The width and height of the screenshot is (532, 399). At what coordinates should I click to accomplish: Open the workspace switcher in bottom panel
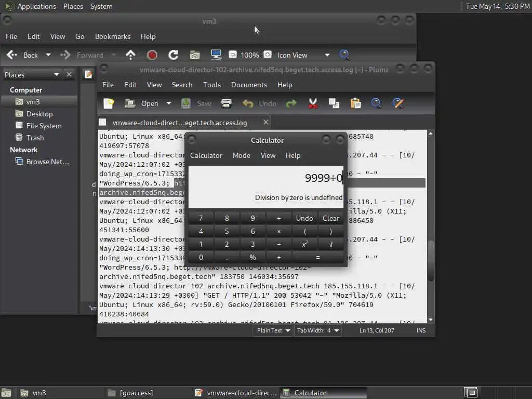pyautogui.click(x=471, y=393)
